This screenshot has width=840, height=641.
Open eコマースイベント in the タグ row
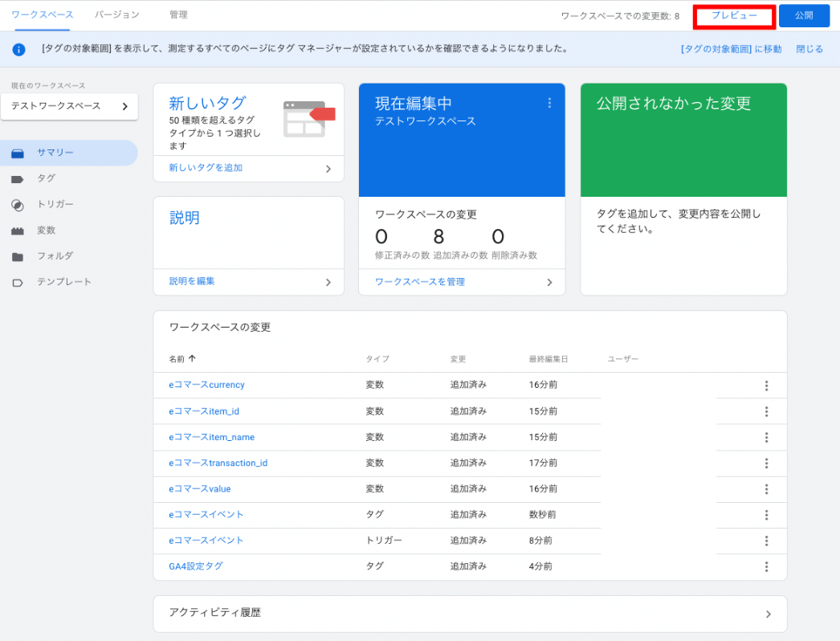click(206, 515)
